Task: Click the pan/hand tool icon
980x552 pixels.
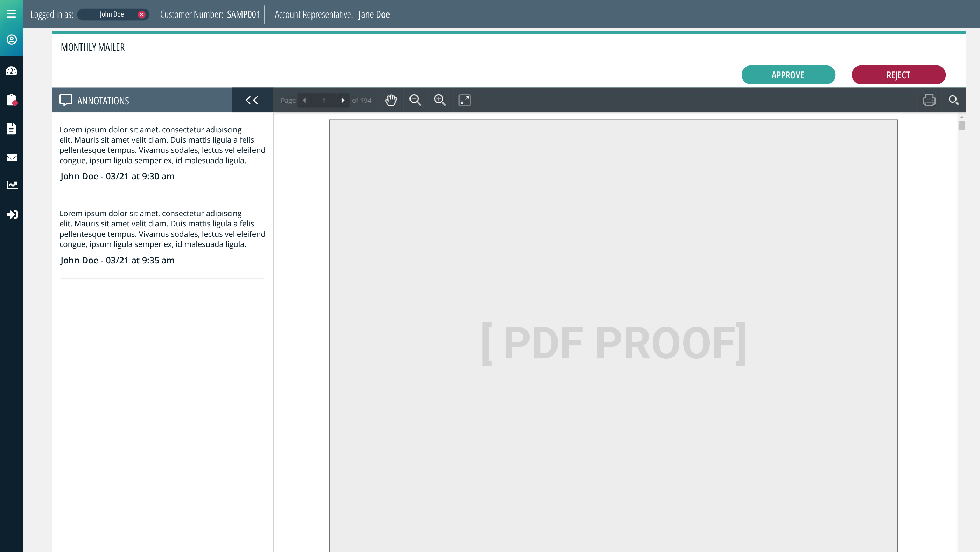Action: pos(391,99)
